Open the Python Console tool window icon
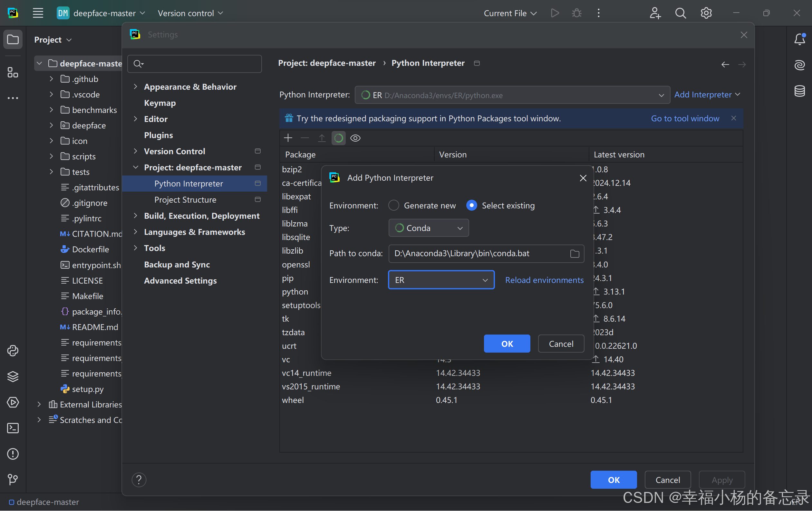 [13, 351]
